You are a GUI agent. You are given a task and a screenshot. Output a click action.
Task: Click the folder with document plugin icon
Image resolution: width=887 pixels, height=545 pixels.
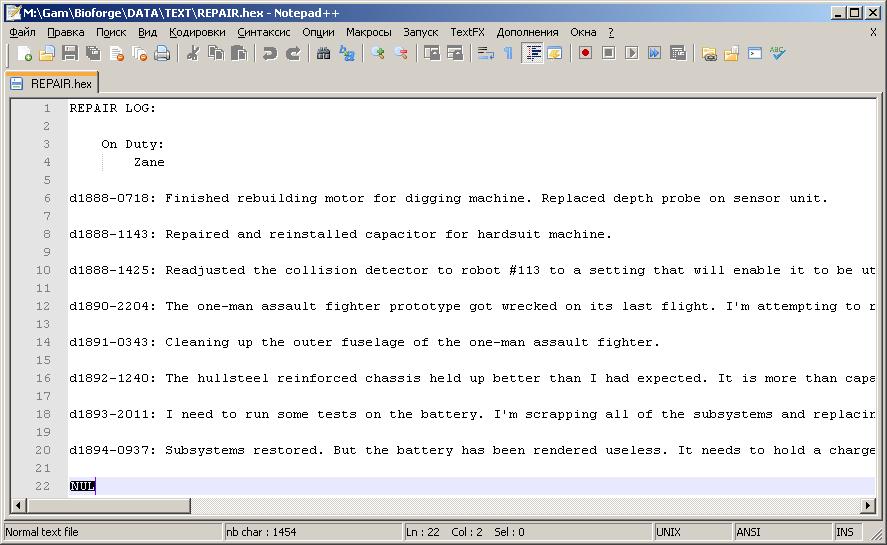click(731, 54)
